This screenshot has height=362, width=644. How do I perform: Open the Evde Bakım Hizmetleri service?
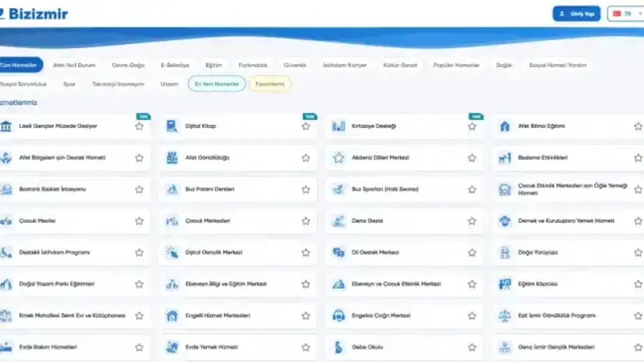[74, 348]
